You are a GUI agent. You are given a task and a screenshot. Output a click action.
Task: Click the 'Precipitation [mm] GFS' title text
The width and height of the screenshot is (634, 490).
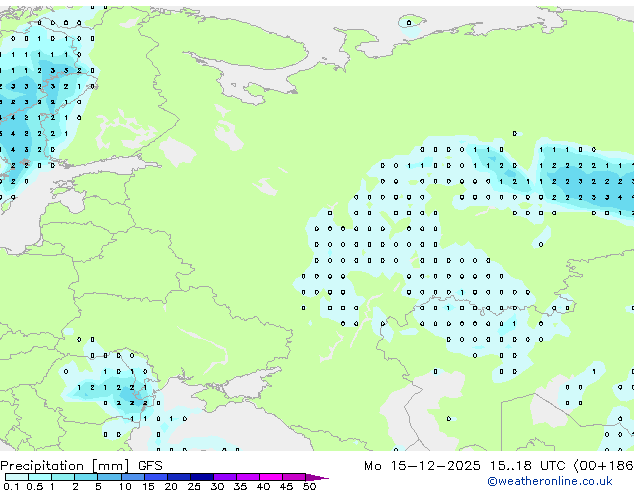(x=81, y=466)
